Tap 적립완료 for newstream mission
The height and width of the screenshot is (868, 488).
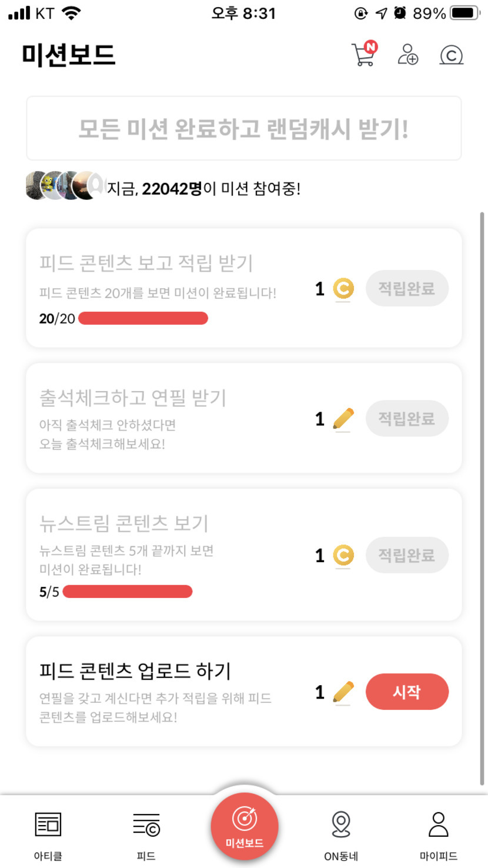coord(407,555)
